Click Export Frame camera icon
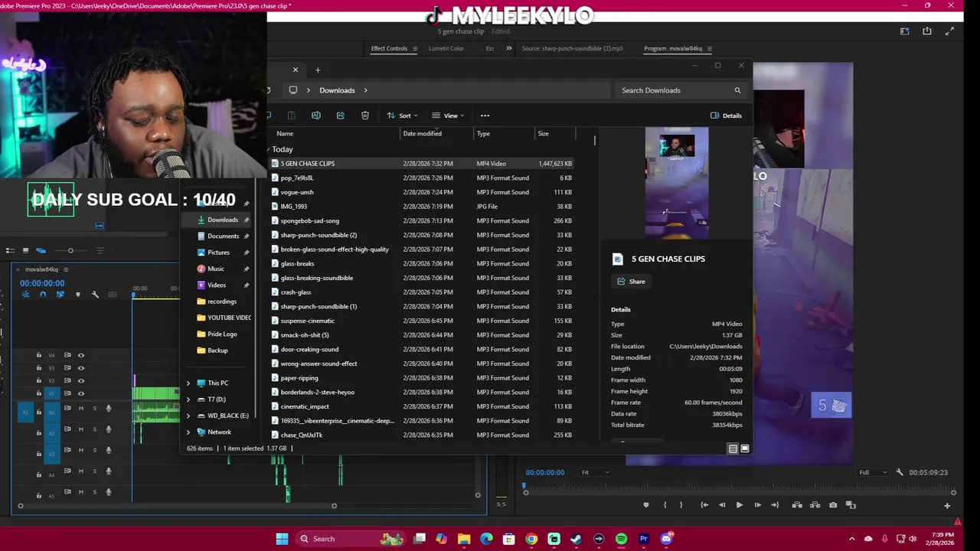This screenshot has width=980, height=551. pos(833,505)
